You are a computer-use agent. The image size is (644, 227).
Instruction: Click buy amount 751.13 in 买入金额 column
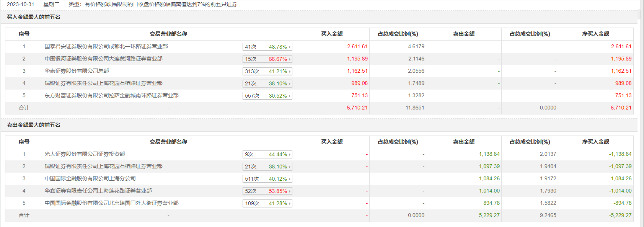359,95
